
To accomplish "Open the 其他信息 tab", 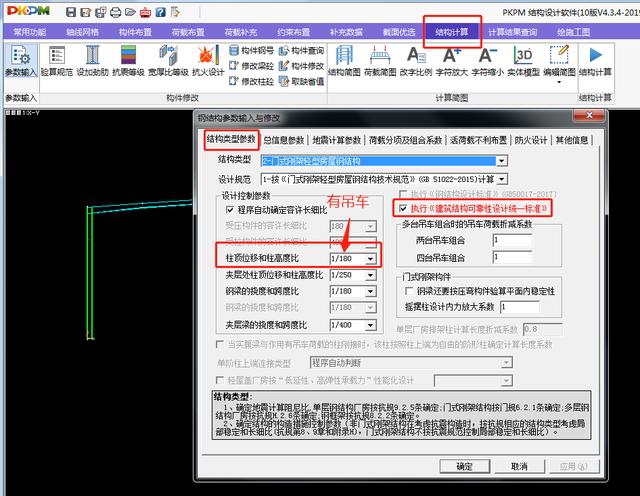I will [571, 140].
